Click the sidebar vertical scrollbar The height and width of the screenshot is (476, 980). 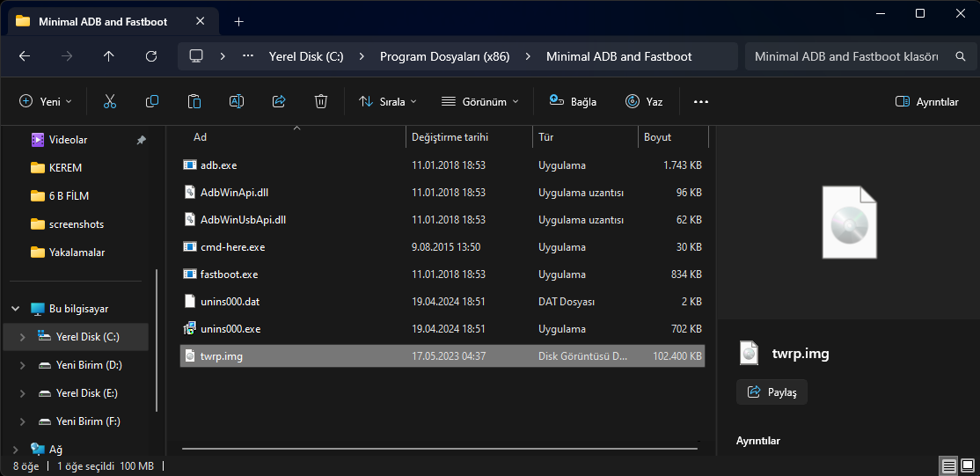[x=157, y=341]
